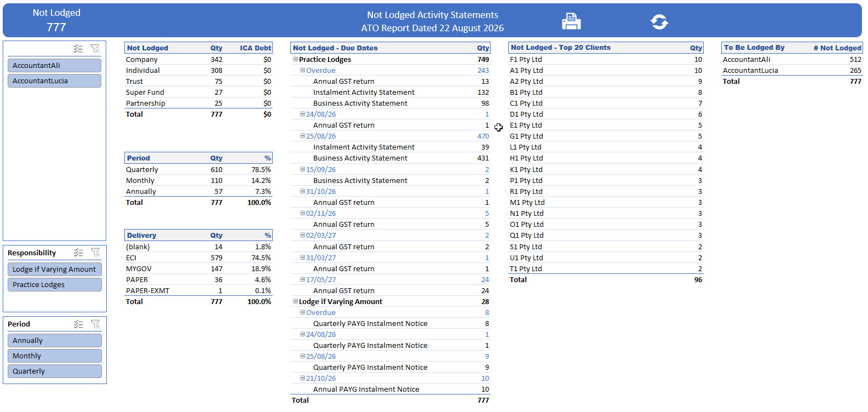The image size is (868, 412).
Task: Filter Period slicer by Monthly
Action: coord(54,356)
